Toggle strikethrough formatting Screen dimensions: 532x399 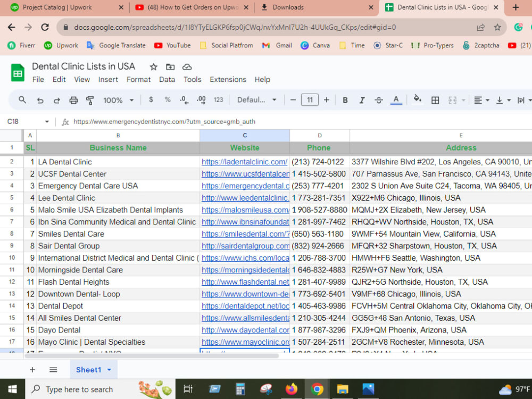tap(379, 100)
